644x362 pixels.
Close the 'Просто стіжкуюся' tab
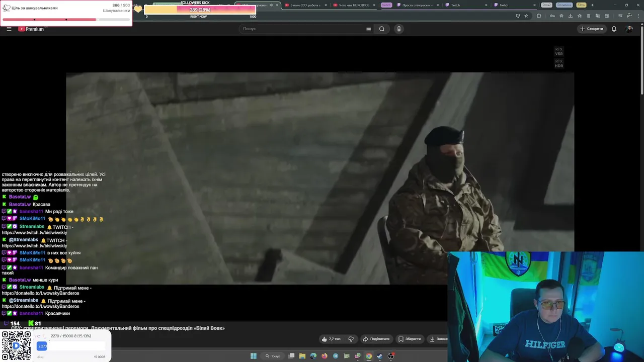click(438, 5)
